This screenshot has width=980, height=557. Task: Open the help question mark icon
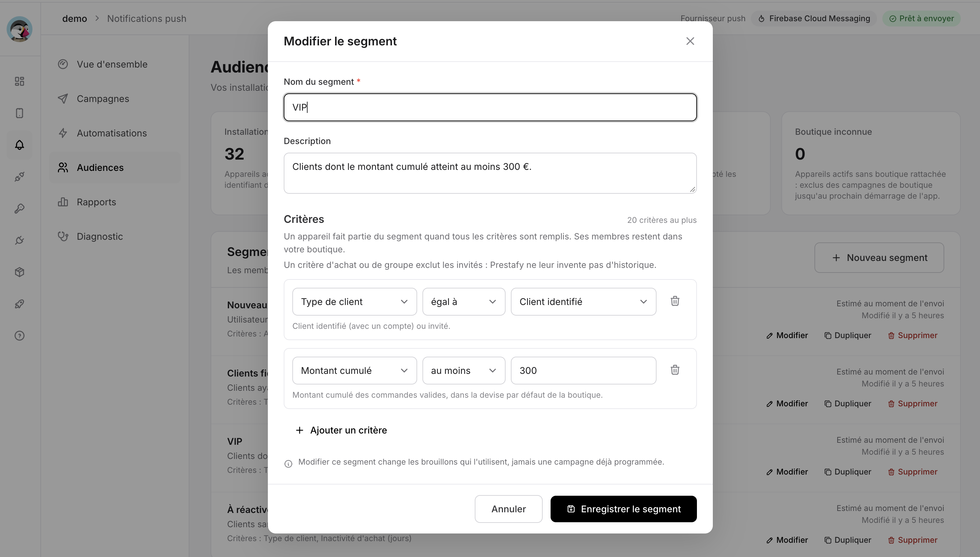(20, 335)
